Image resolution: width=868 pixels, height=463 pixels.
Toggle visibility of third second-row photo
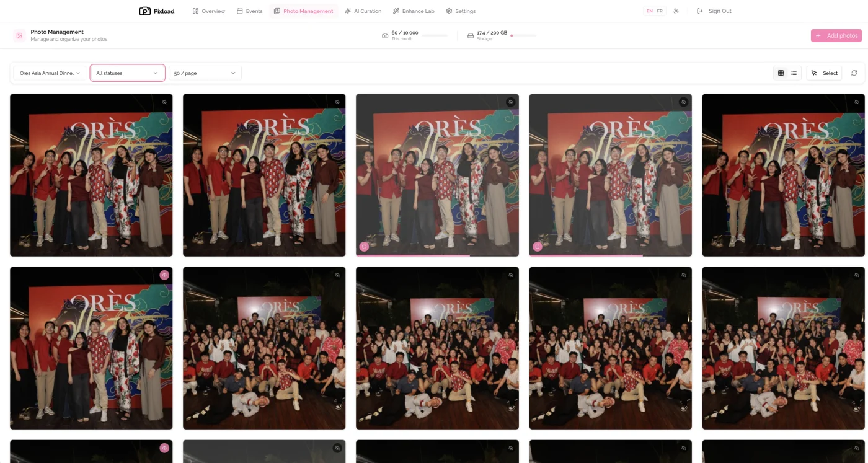[510, 275]
